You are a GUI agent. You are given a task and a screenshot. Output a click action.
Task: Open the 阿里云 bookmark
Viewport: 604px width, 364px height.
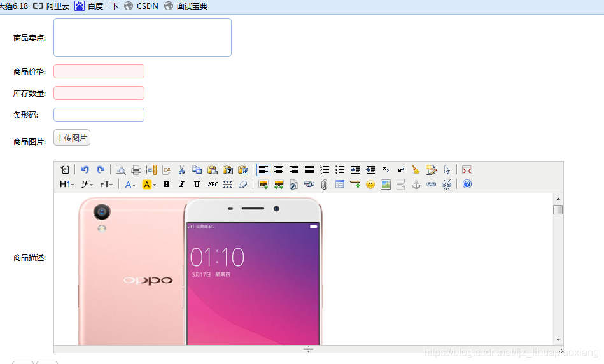51,6
